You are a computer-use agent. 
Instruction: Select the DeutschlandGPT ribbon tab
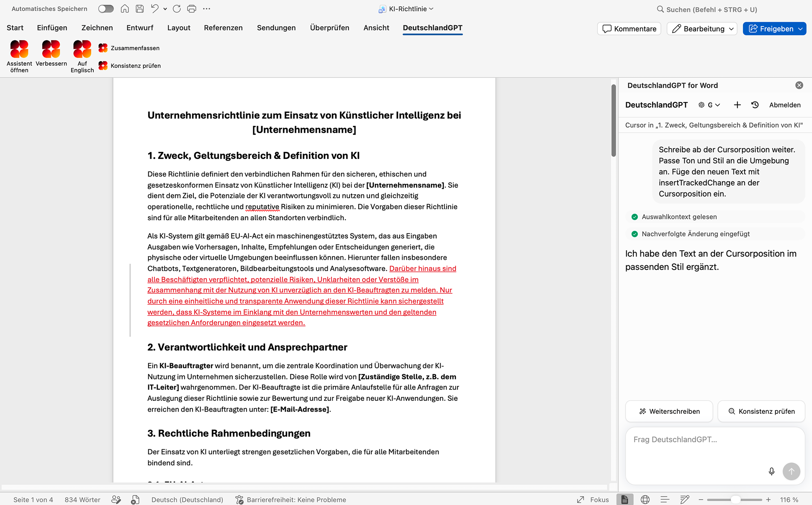[x=432, y=28]
